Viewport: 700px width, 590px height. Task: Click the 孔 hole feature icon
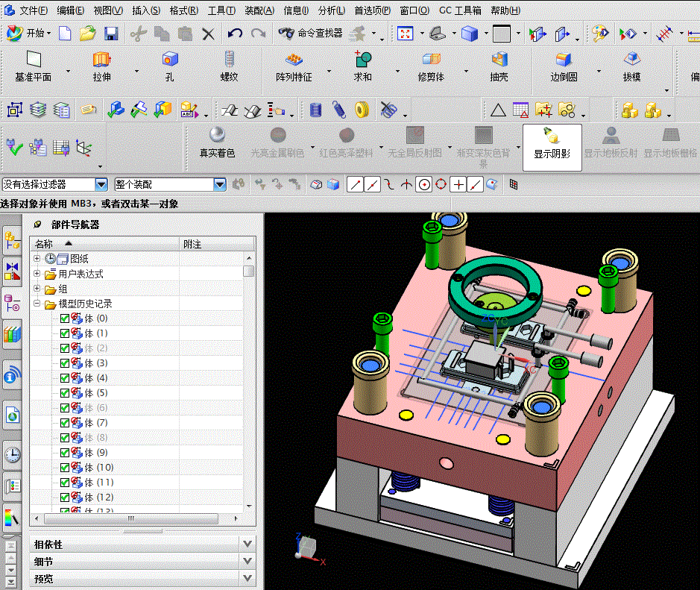[170, 66]
